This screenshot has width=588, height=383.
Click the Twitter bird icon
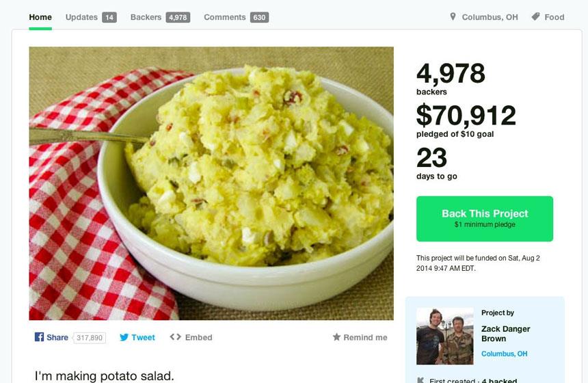point(124,337)
